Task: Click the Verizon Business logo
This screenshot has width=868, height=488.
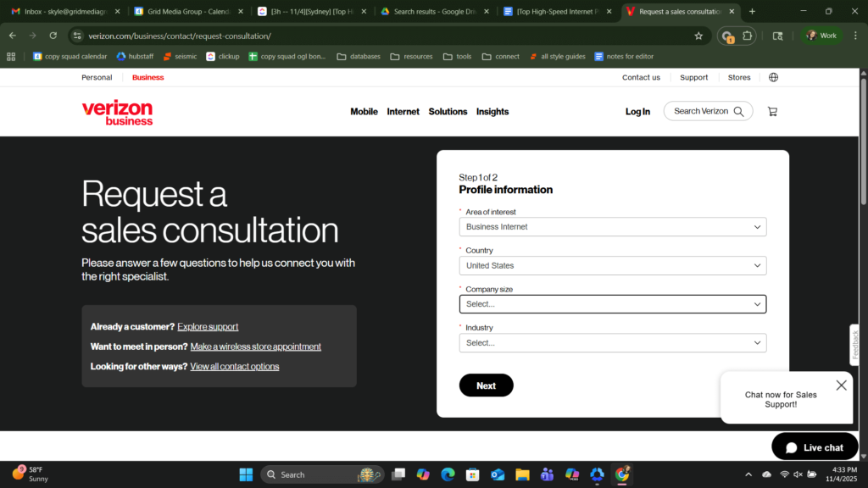Action: pyautogui.click(x=117, y=112)
